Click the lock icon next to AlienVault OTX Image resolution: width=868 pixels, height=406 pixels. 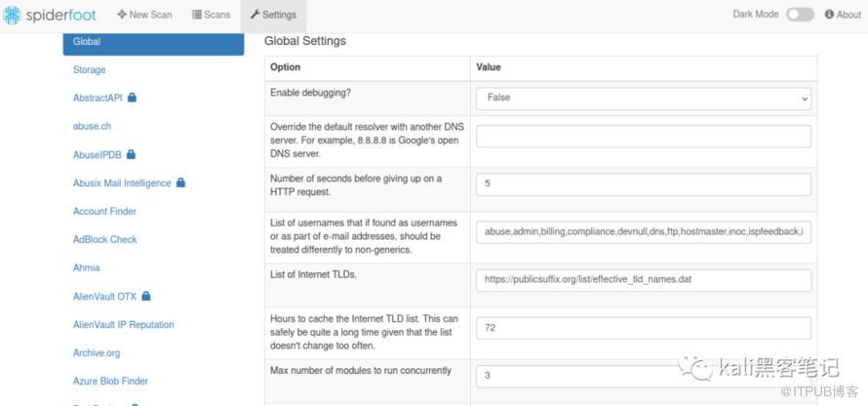click(145, 296)
